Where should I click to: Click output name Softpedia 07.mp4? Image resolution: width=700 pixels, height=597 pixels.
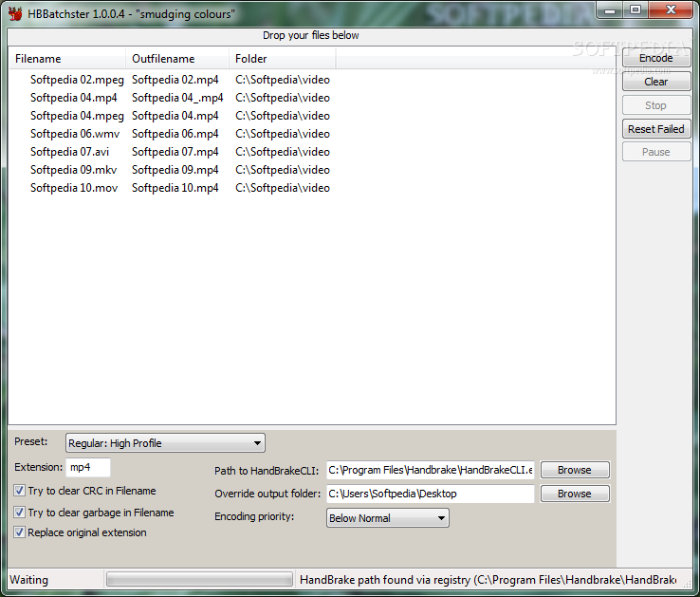pos(175,152)
